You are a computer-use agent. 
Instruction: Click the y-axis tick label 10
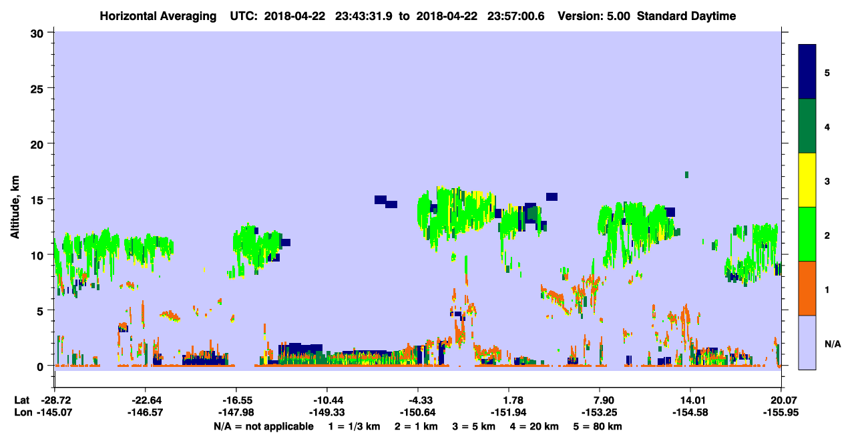(39, 255)
